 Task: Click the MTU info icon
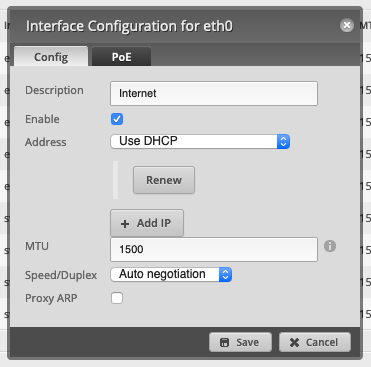pyautogui.click(x=330, y=246)
